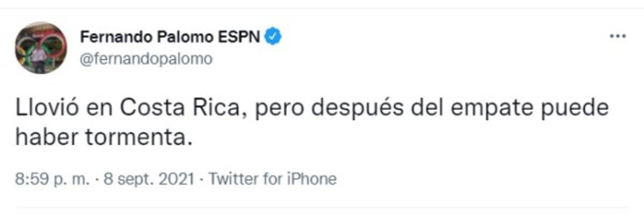Click the Twitter for iPhone source label
Screen dimensions: 644x217
(x=272, y=178)
